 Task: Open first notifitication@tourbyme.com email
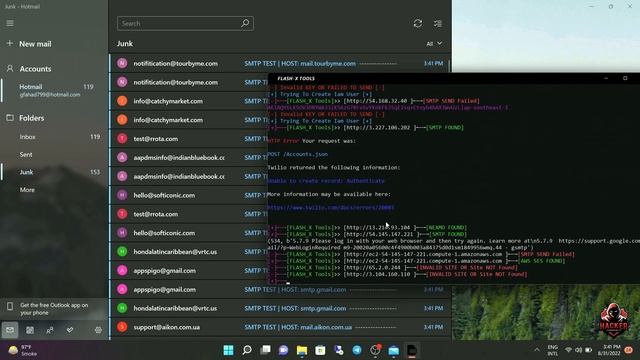[280, 63]
